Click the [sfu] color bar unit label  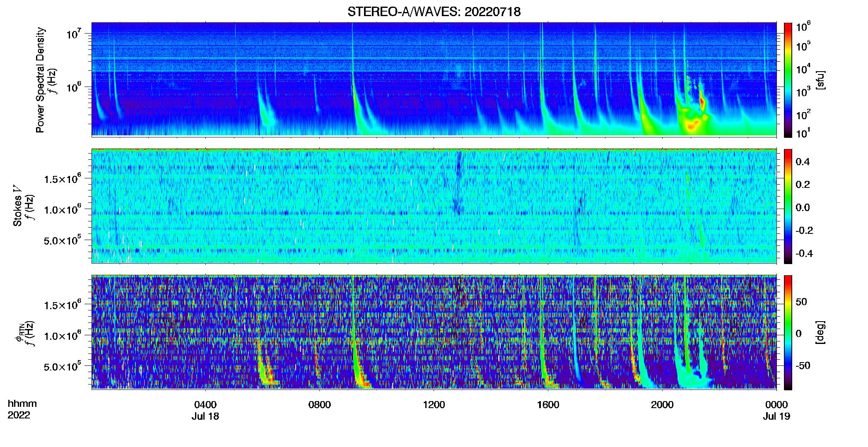click(x=820, y=80)
